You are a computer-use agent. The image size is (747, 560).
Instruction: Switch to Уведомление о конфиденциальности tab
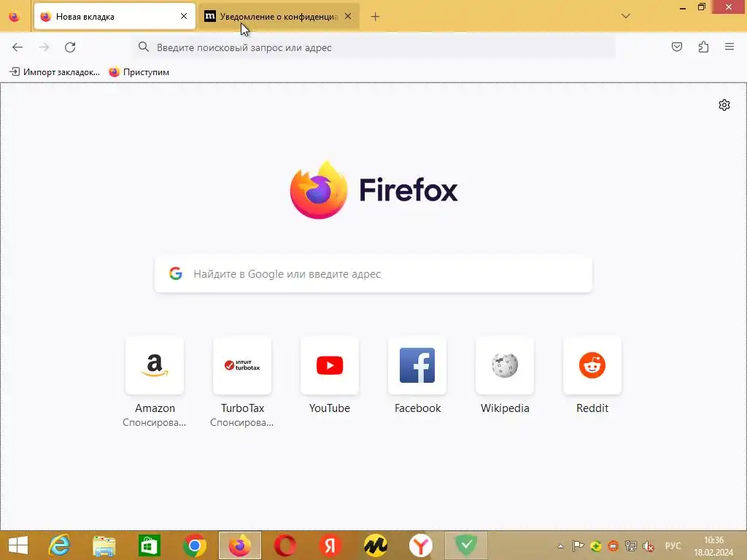(279, 17)
